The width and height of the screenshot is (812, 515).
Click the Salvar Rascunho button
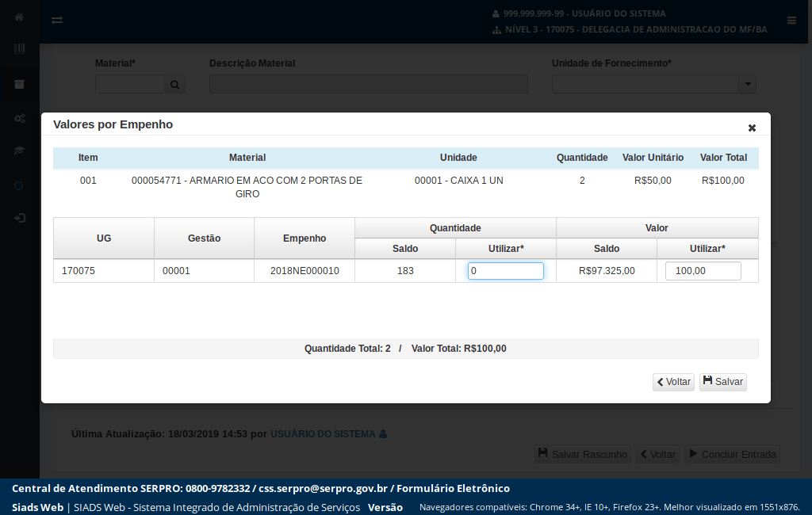click(x=583, y=454)
